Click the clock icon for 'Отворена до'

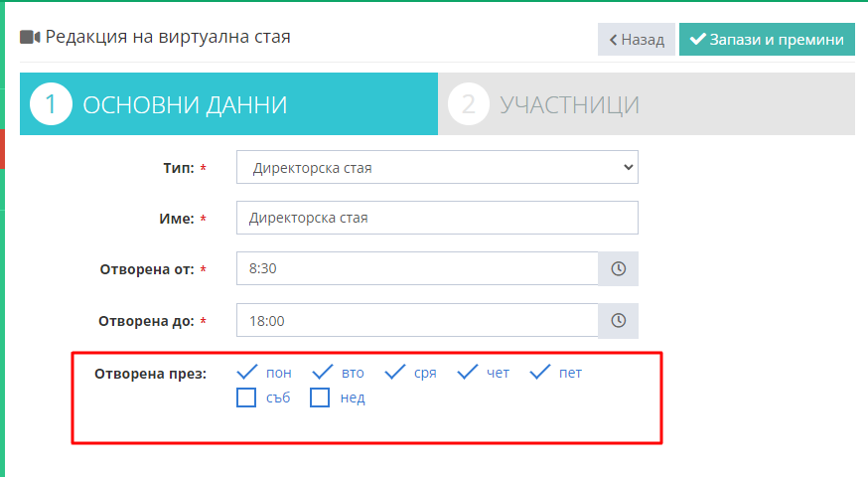coord(619,320)
